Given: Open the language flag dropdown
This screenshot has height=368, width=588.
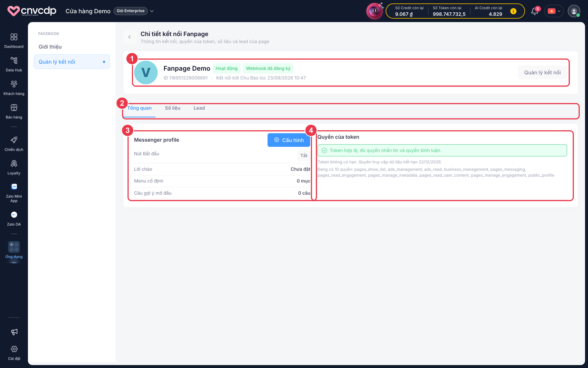Looking at the screenshot, I should (x=554, y=11).
